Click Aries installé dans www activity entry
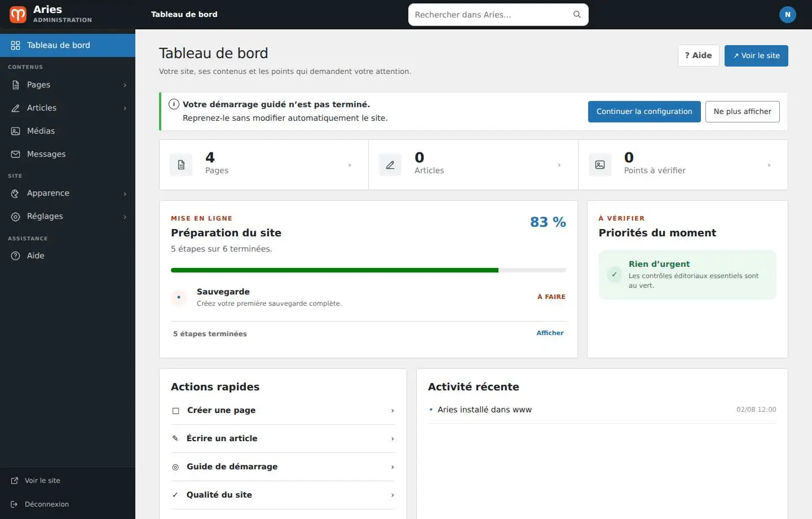This screenshot has width=812, height=519. point(602,410)
